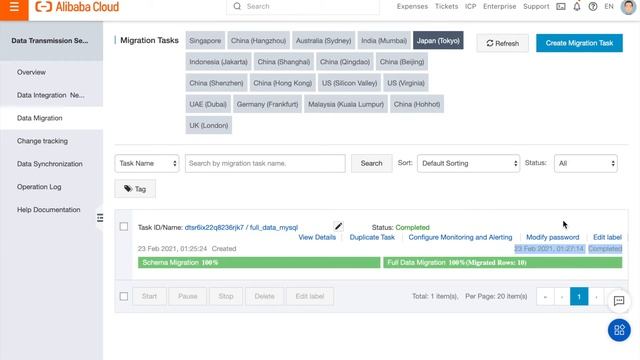Image resolution: width=640 pixels, height=360 pixels.
Task: Select the full_data_mysql task checkbox
Action: click(x=124, y=227)
